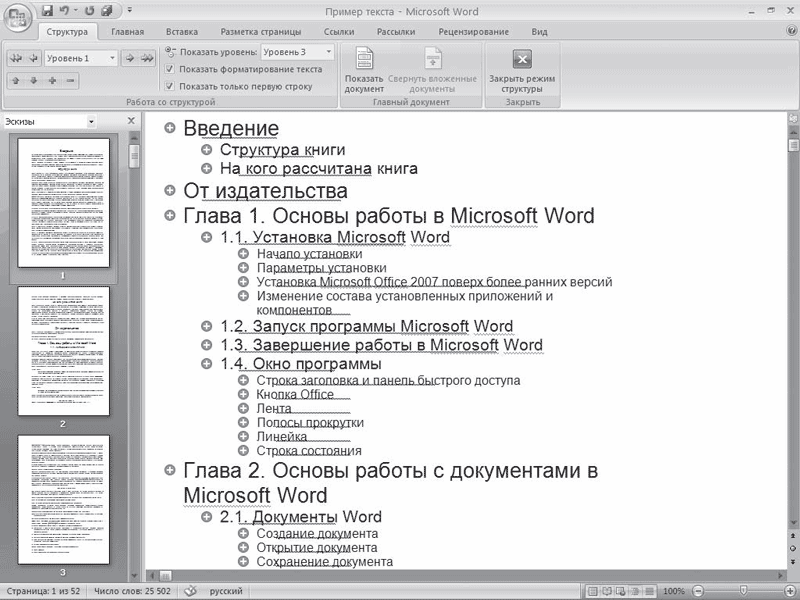Expand selected heading with plus button
This screenshot has width=800, height=600.
(x=52, y=81)
